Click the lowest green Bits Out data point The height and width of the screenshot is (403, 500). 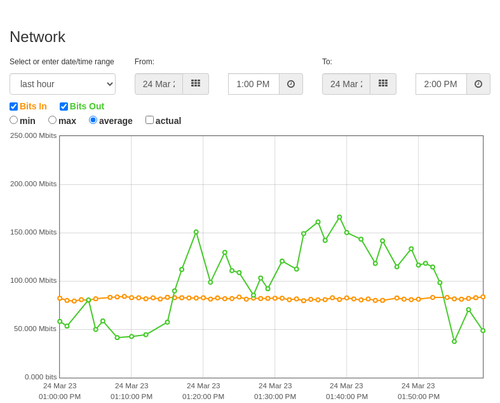coord(454,341)
